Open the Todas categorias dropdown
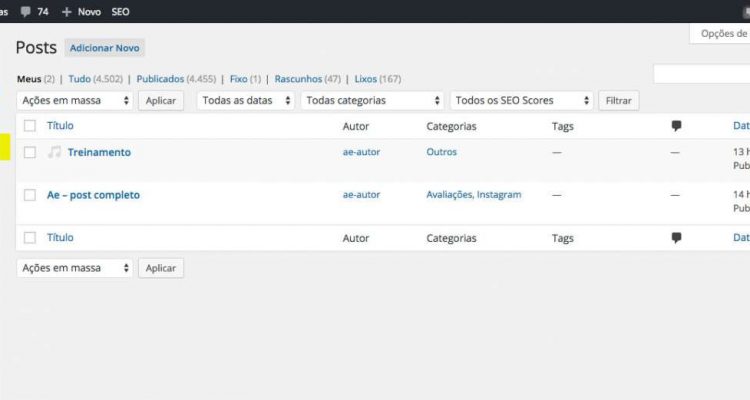The height and width of the screenshot is (400, 750). 372,101
